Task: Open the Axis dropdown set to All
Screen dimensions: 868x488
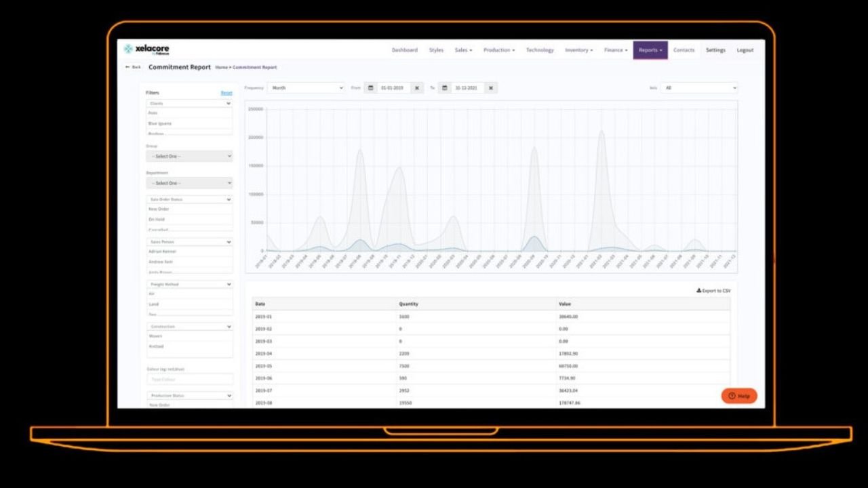Action: click(698, 87)
